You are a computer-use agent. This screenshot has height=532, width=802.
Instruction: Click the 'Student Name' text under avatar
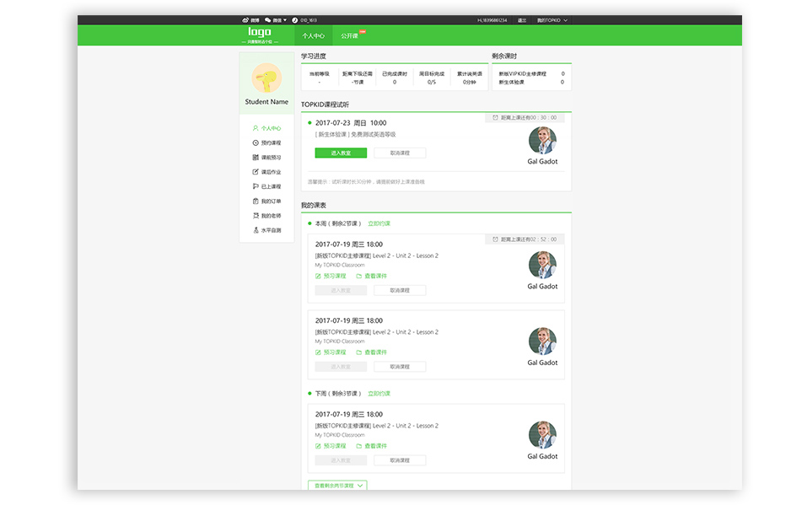[266, 102]
